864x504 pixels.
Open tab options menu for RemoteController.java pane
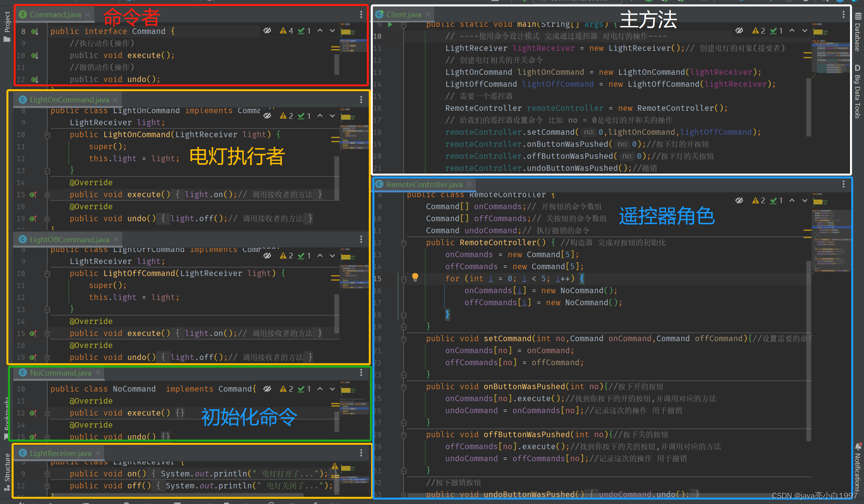tap(844, 184)
